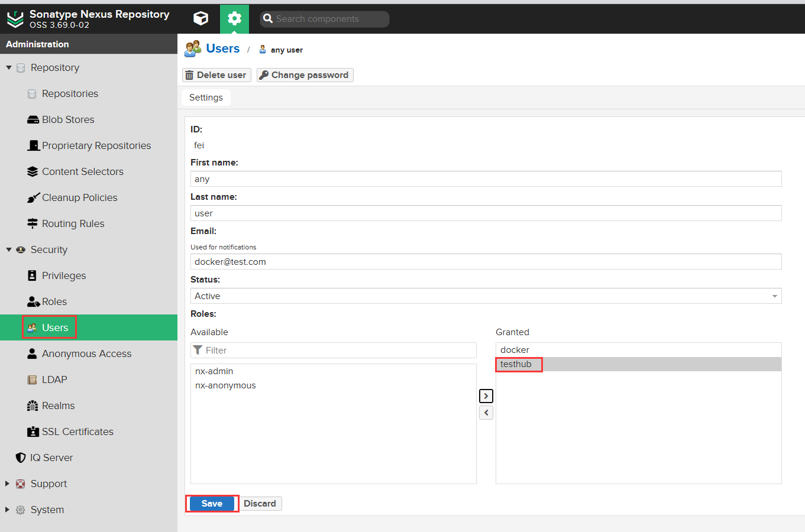Click the Realms icon in sidebar

[33, 406]
